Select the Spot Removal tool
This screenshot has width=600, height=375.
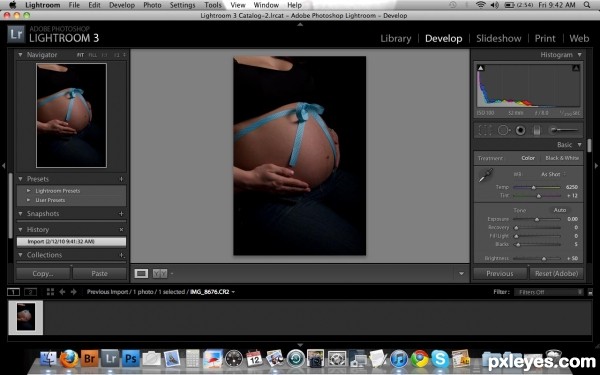(503, 130)
